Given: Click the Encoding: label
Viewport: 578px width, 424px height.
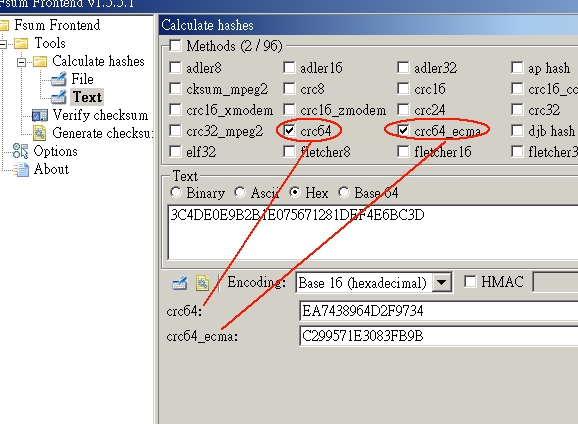Looking at the screenshot, I should tap(257, 282).
